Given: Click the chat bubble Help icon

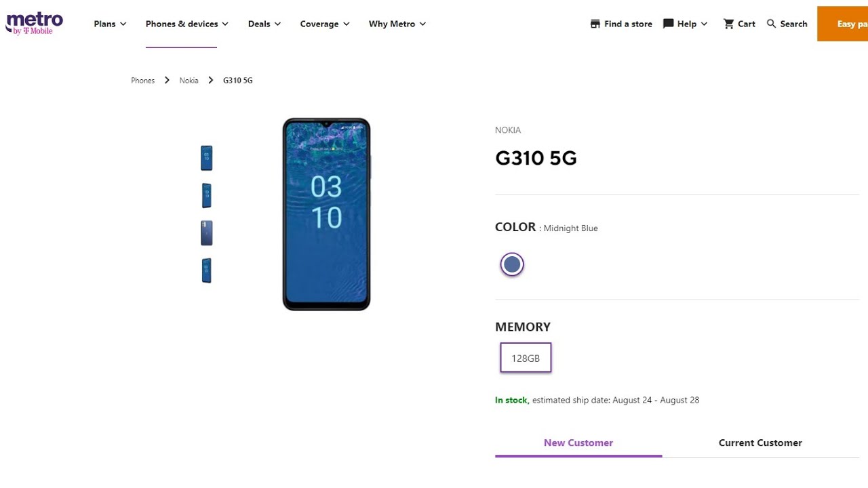Looking at the screenshot, I should [668, 24].
